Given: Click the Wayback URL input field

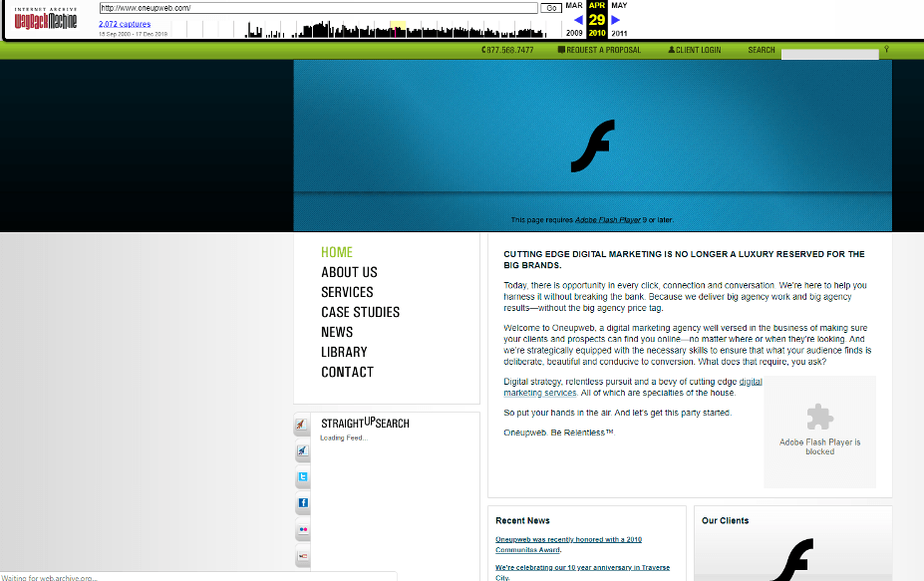Looking at the screenshot, I should [x=319, y=8].
